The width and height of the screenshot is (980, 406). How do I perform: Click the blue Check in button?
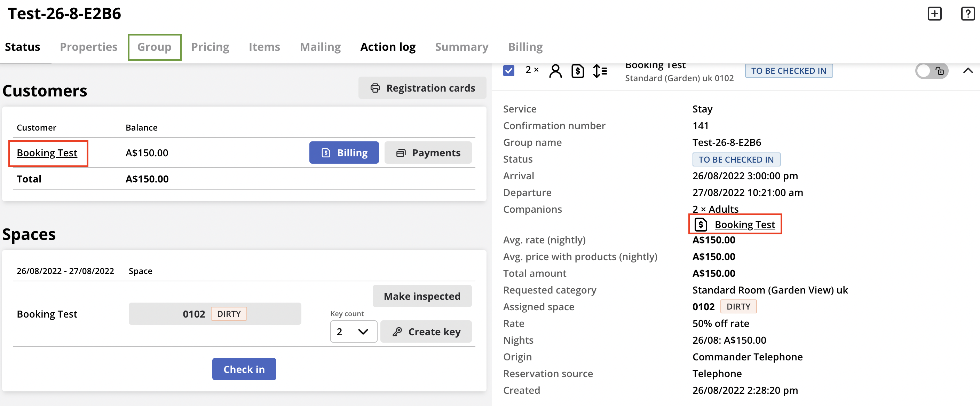[244, 369]
